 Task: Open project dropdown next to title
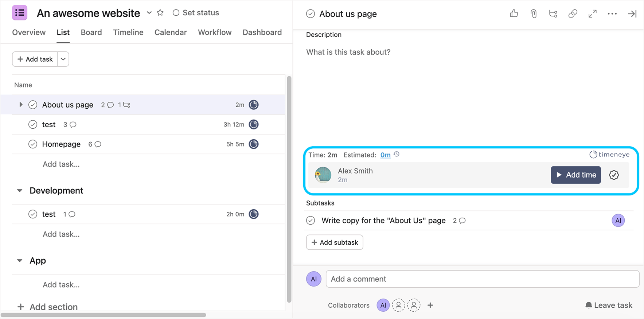click(149, 13)
